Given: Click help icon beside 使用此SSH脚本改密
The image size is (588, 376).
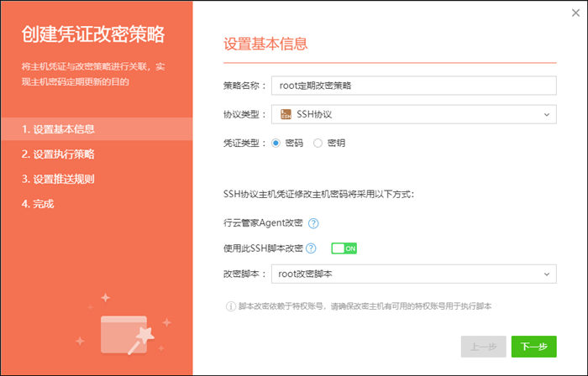Looking at the screenshot, I should pos(311,248).
